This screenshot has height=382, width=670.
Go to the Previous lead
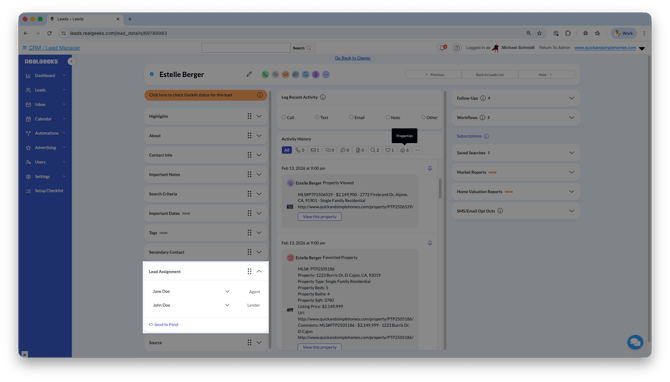[434, 75]
